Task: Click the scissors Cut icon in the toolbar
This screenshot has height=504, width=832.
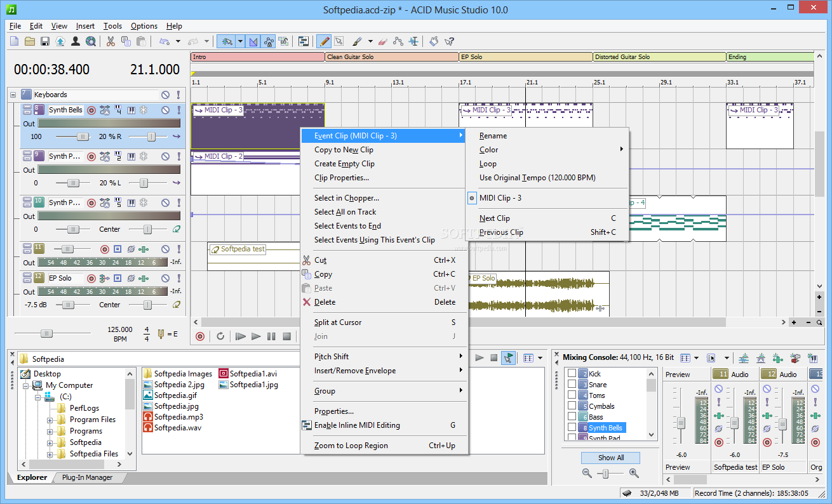Action: pyautogui.click(x=111, y=41)
